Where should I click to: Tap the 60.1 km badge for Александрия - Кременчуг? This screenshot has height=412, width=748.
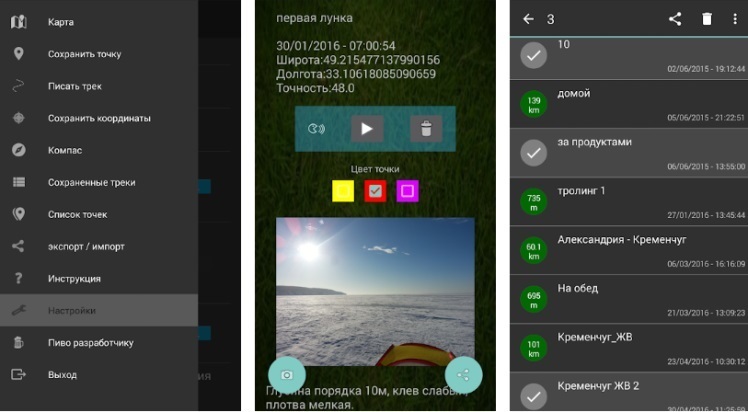534,250
